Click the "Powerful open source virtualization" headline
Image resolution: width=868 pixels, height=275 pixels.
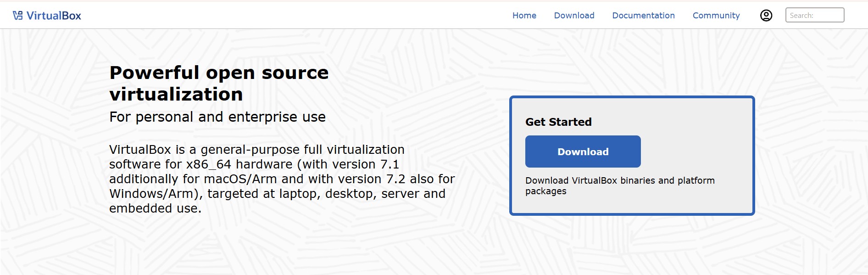(x=219, y=83)
